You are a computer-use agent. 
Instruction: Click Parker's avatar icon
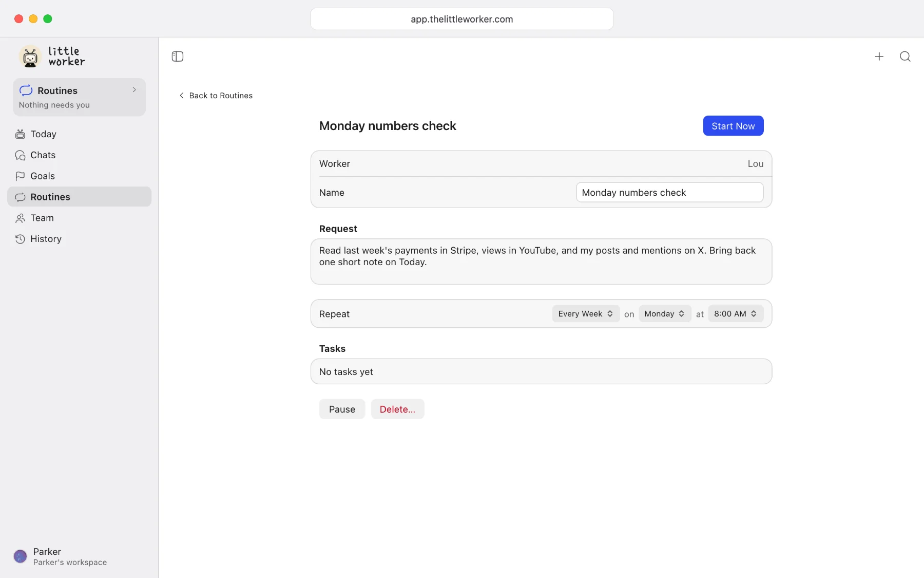(20, 556)
